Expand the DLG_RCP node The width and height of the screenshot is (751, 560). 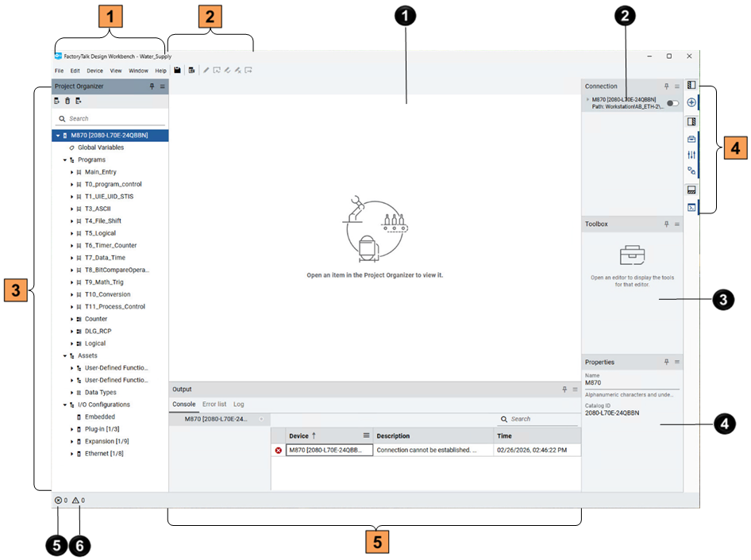coord(71,332)
